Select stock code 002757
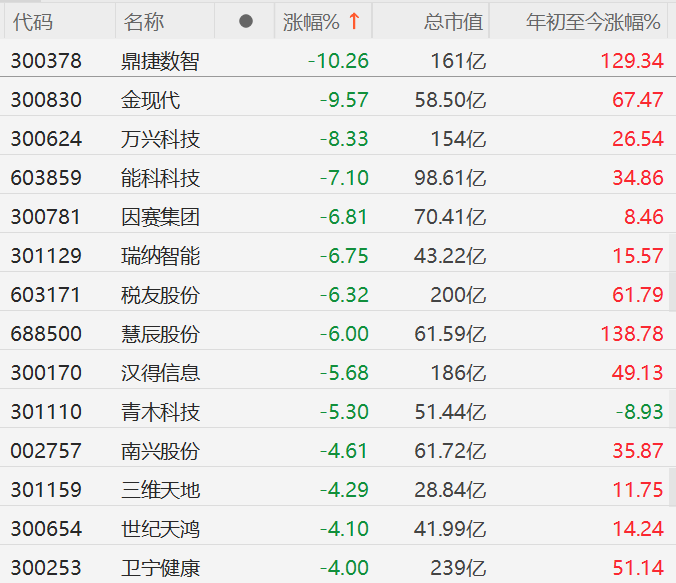This screenshot has height=583, width=676. [x=46, y=451]
